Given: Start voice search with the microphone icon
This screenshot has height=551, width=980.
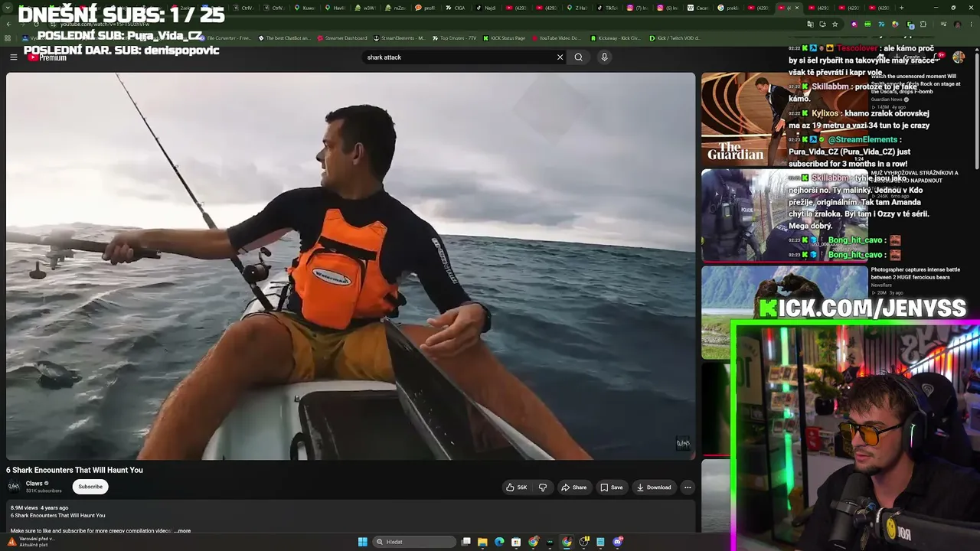Looking at the screenshot, I should (604, 57).
